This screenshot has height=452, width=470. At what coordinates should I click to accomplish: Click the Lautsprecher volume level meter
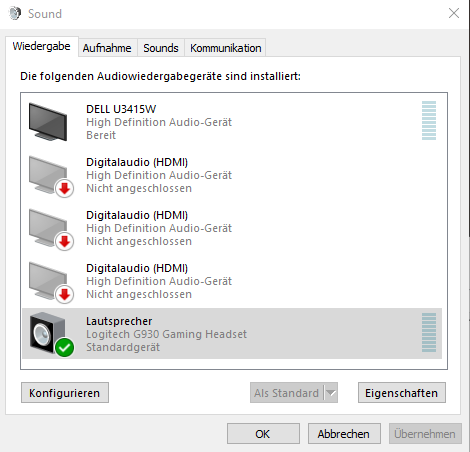coord(429,332)
